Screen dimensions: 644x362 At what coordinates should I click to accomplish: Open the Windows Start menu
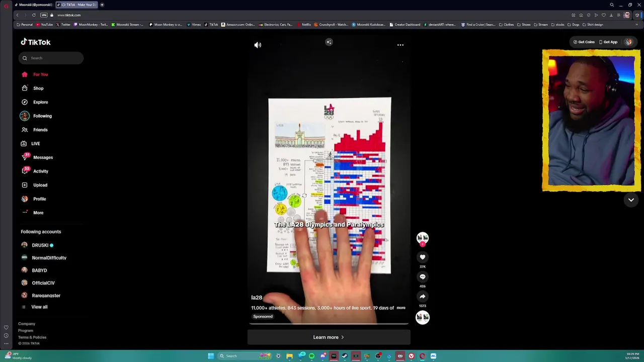[x=211, y=356]
